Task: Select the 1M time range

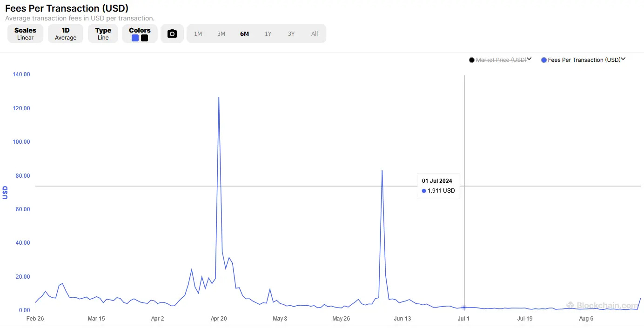Action: pyautogui.click(x=198, y=33)
